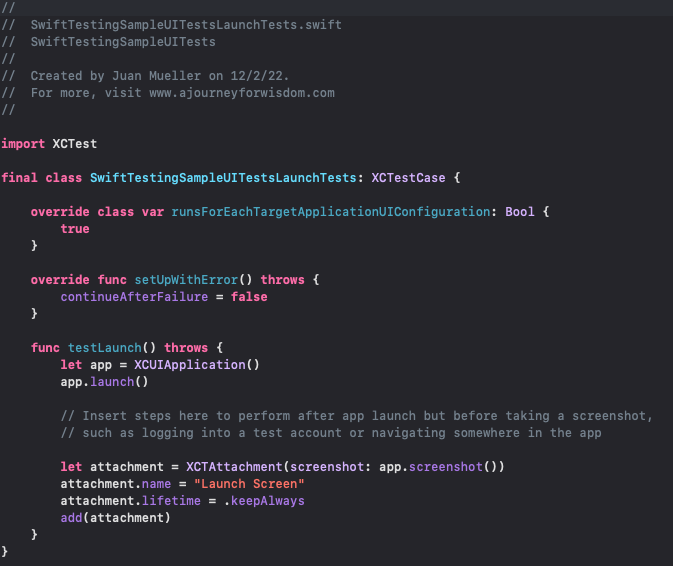
Task: Click the 'testLaunch' function name
Action: [105, 348]
